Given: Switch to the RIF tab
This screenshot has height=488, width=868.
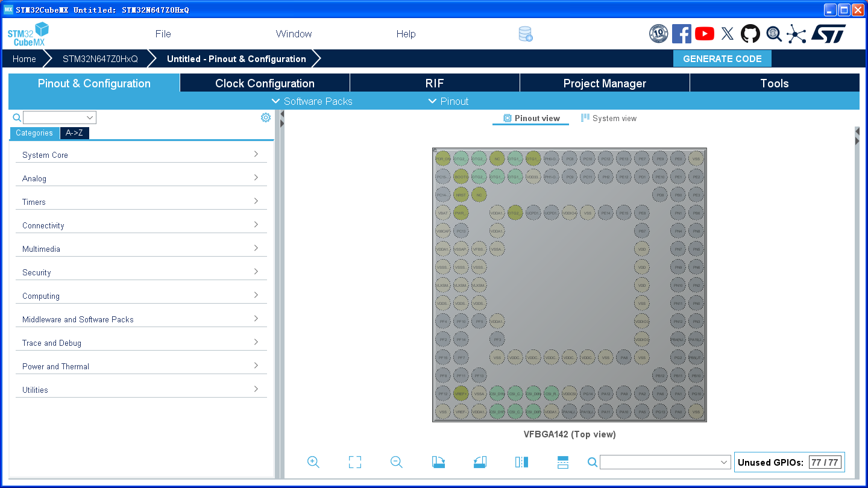Looking at the screenshot, I should [435, 83].
